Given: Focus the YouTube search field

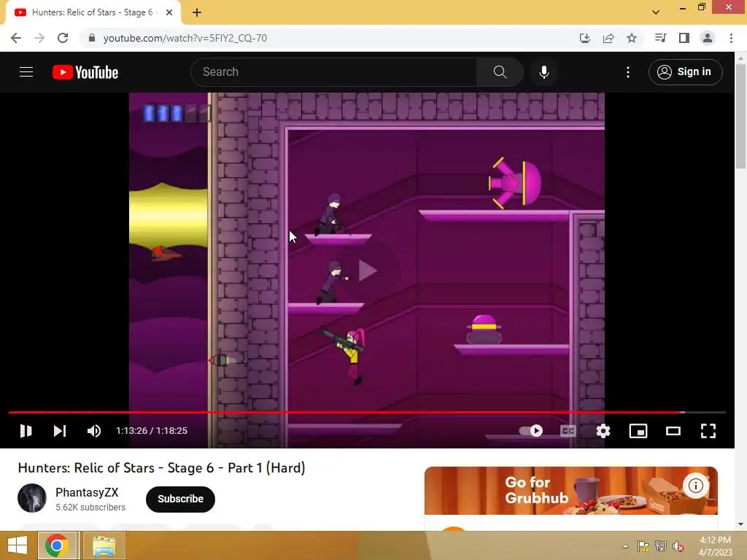Looking at the screenshot, I should 334,72.
